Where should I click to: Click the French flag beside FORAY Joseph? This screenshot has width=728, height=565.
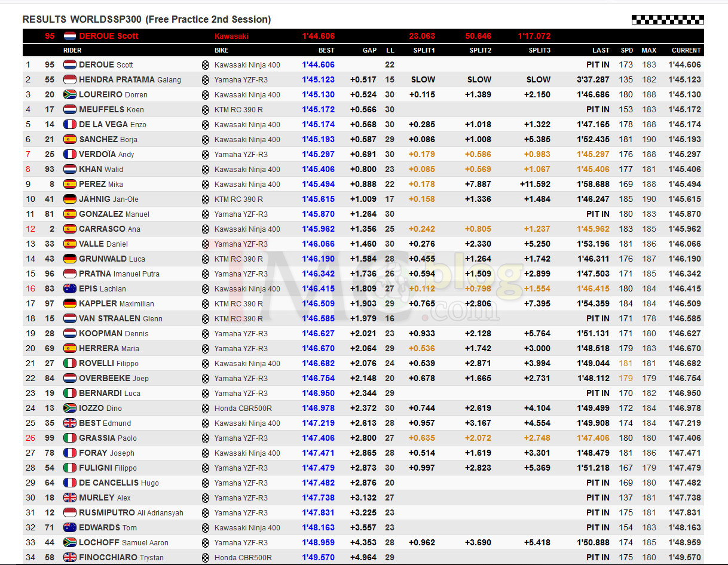tap(69, 453)
